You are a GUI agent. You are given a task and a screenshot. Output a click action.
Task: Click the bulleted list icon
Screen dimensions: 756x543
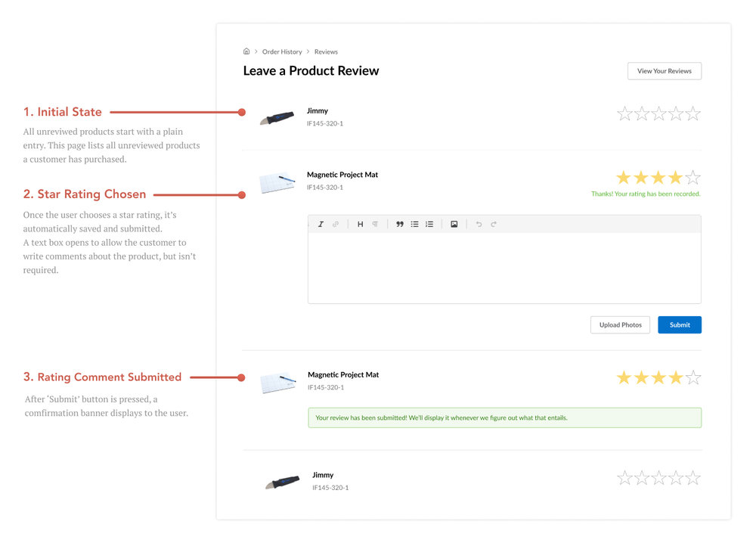(x=415, y=224)
